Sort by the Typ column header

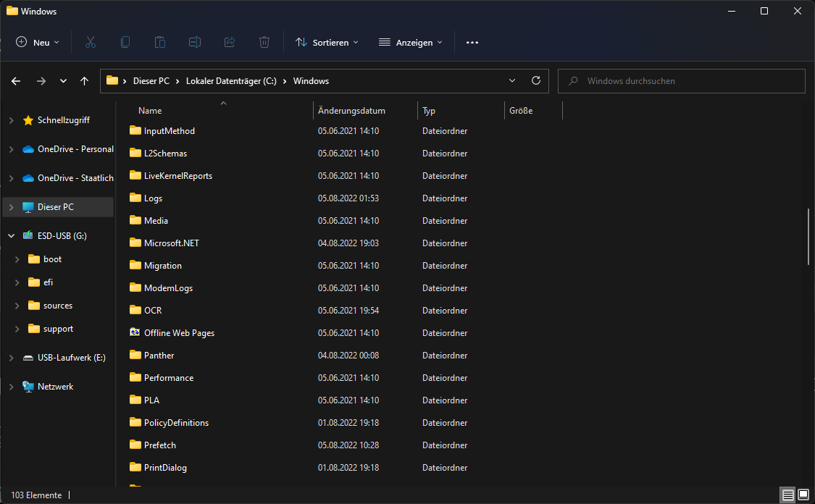tap(429, 111)
